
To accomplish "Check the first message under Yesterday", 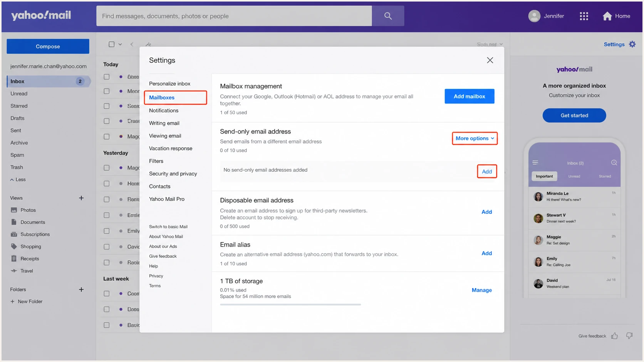I will click(107, 168).
